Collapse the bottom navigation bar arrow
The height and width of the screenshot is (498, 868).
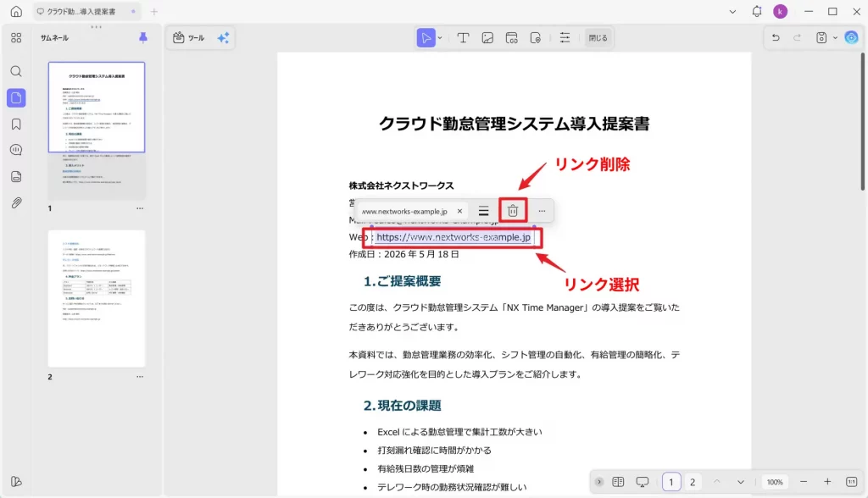point(599,482)
